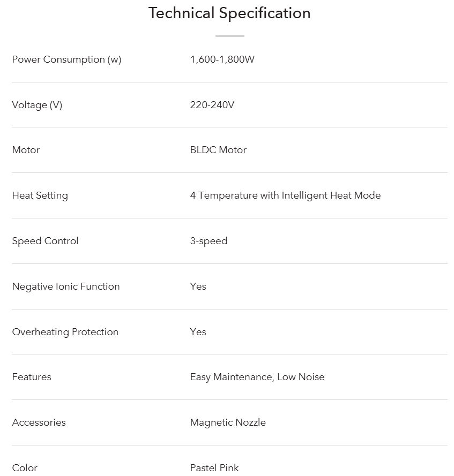Screen dimensions: 454x476
Task: Select the 1,600-1,800W value text
Action: tap(222, 59)
